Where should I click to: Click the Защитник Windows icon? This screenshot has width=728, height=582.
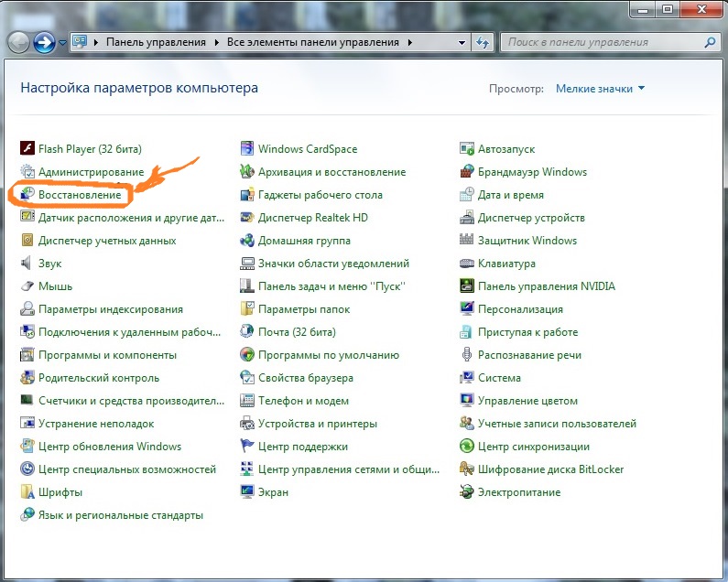467,241
